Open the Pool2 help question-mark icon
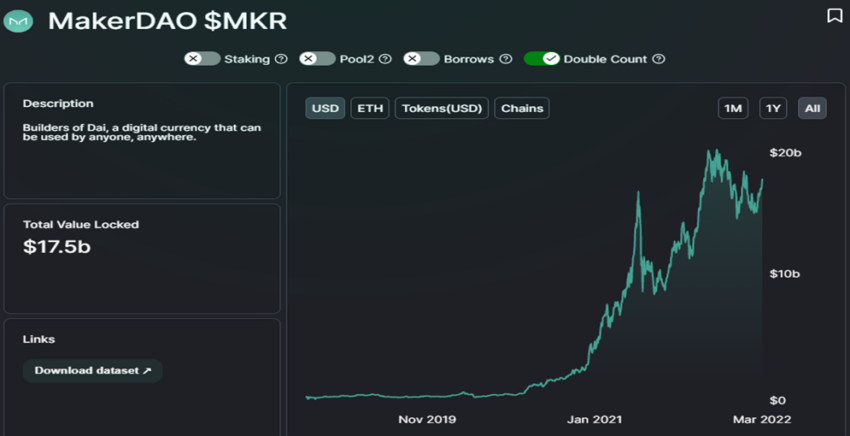This screenshot has width=850, height=436. [385, 59]
